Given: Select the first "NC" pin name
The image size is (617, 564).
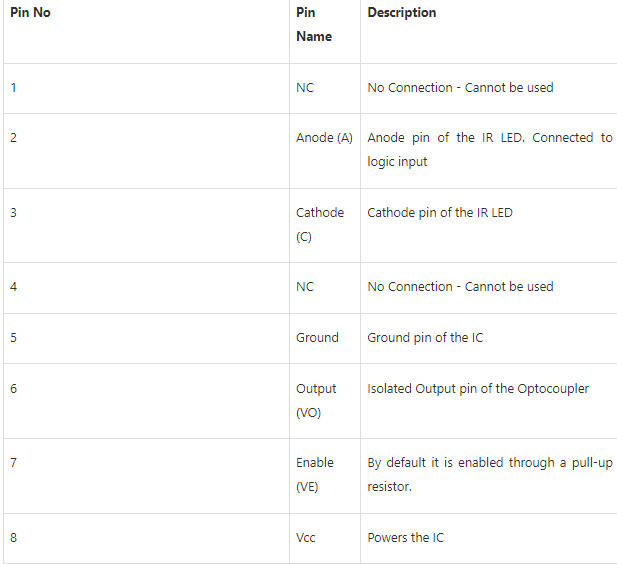Looking at the screenshot, I should coord(305,88).
